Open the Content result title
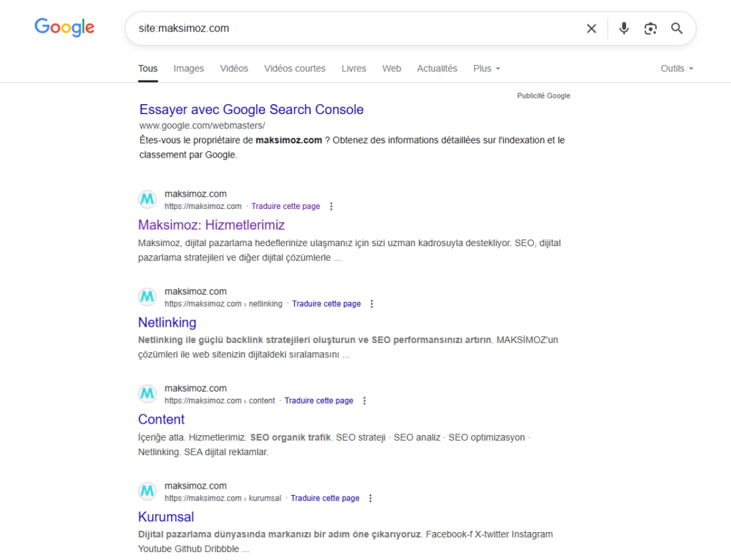Viewport: 731px width, 560px height. pos(161,419)
